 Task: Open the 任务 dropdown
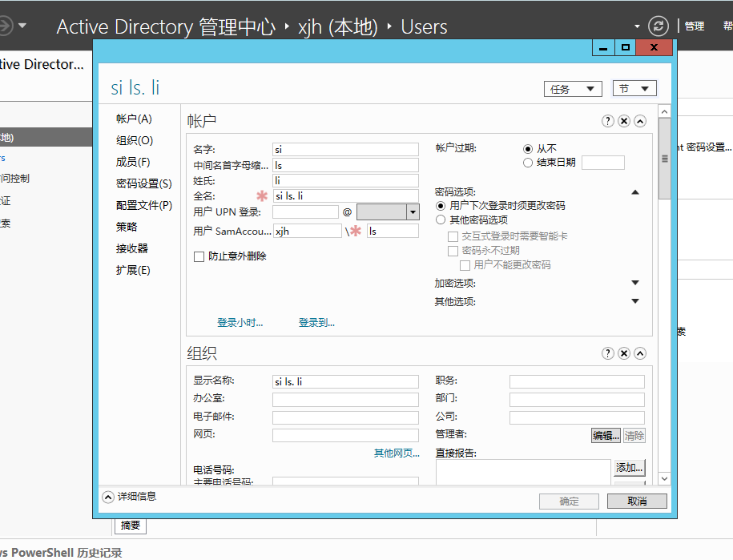tap(573, 89)
